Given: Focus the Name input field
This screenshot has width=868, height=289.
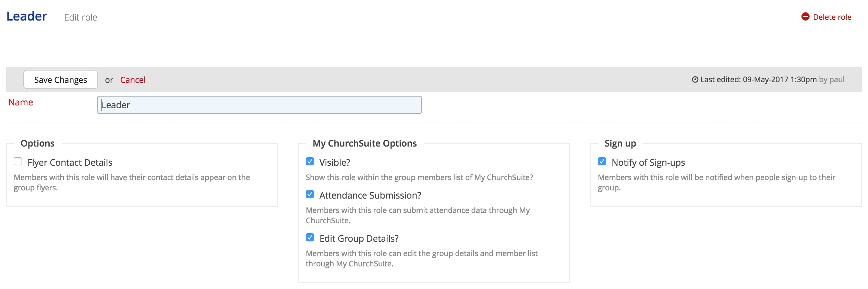Looking at the screenshot, I should click(x=259, y=105).
